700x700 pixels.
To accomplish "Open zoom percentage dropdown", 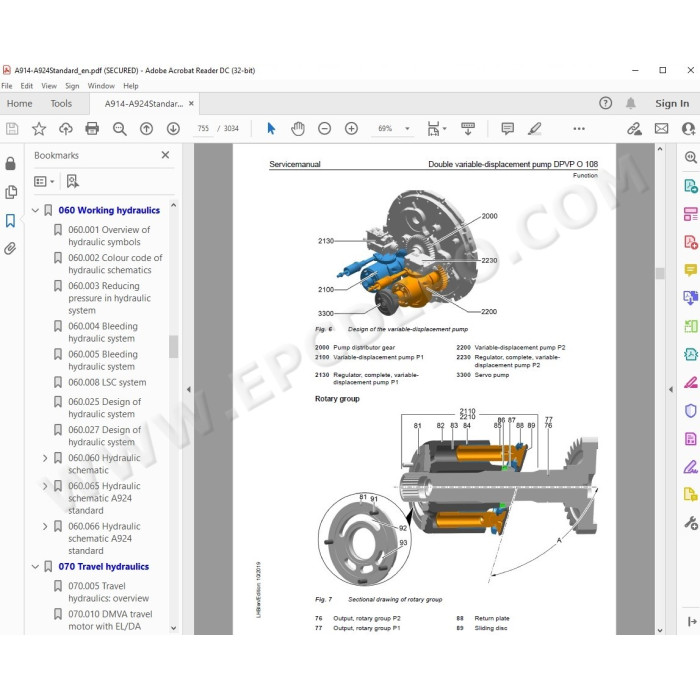I will [407, 129].
